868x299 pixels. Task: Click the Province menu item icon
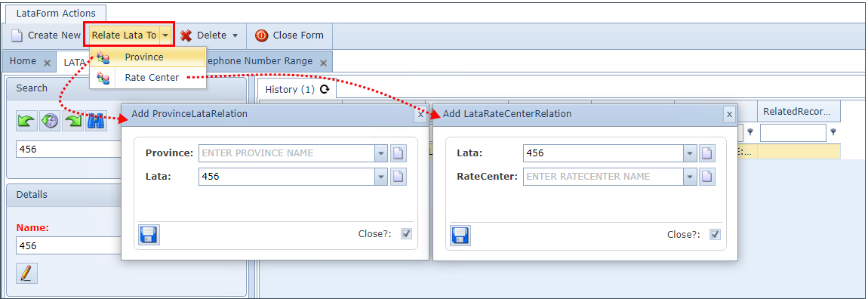click(103, 57)
